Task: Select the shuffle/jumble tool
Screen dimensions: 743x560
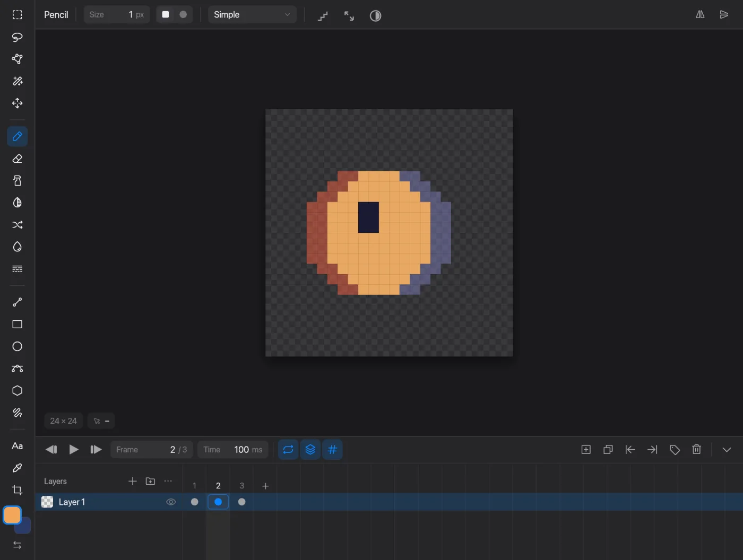Action: (x=18, y=225)
